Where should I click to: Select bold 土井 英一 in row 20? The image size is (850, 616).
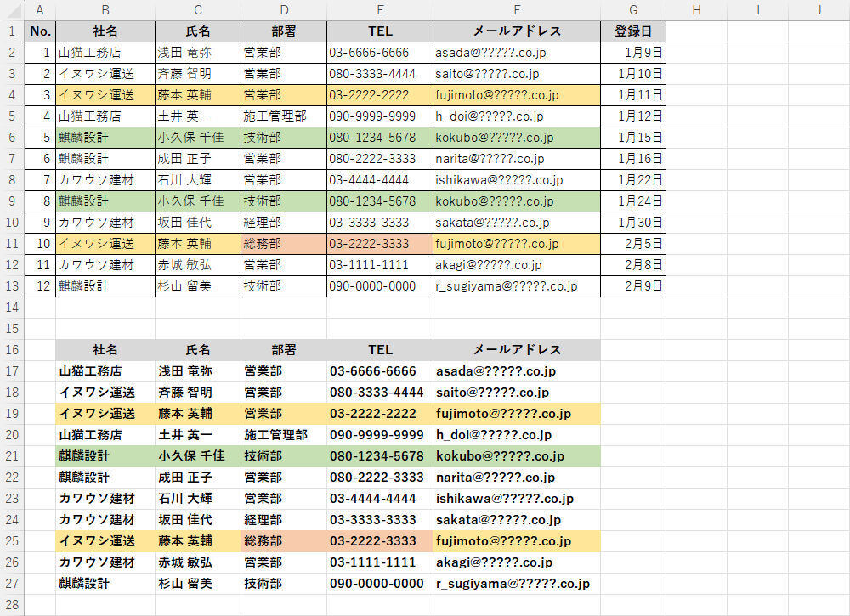coord(198,434)
